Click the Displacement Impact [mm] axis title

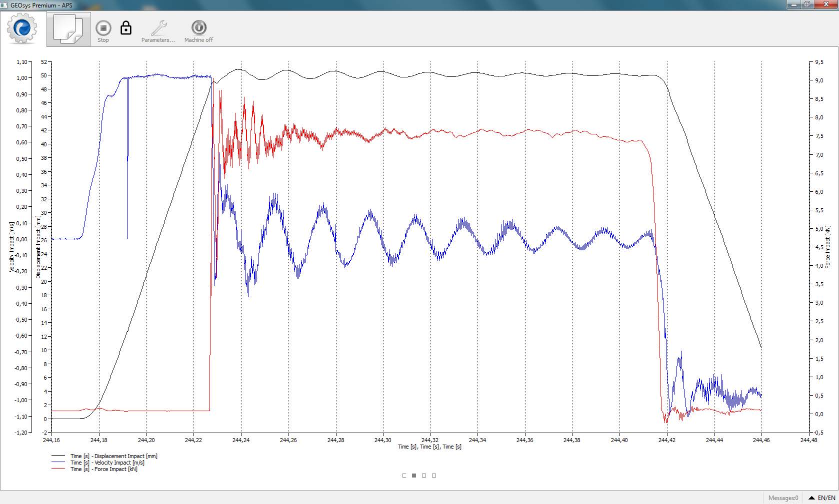38,247
